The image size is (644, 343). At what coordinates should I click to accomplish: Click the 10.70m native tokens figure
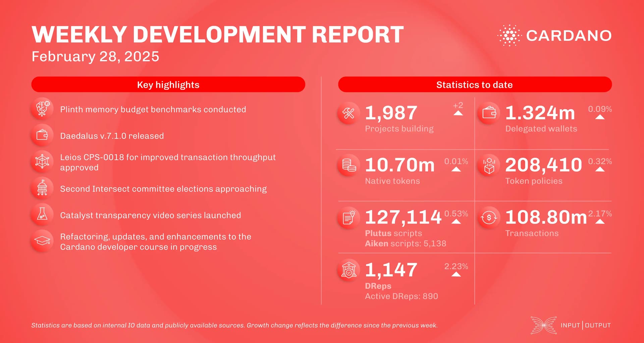pos(400,165)
